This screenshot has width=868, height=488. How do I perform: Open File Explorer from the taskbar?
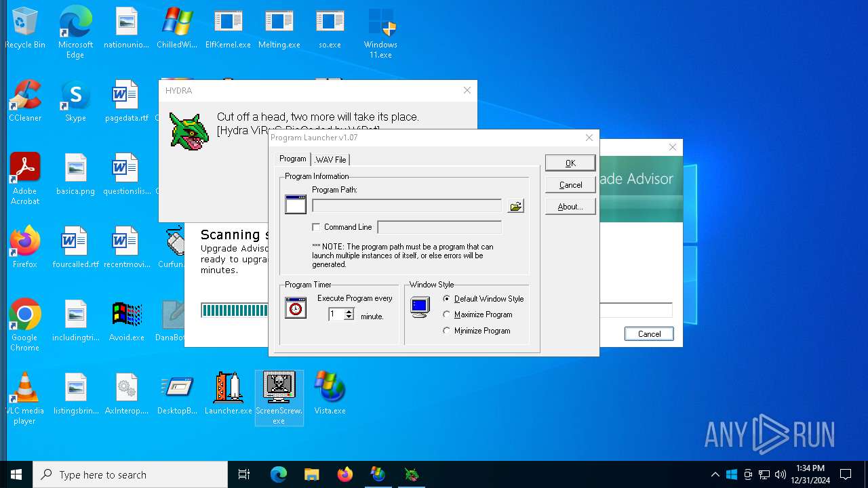311,474
